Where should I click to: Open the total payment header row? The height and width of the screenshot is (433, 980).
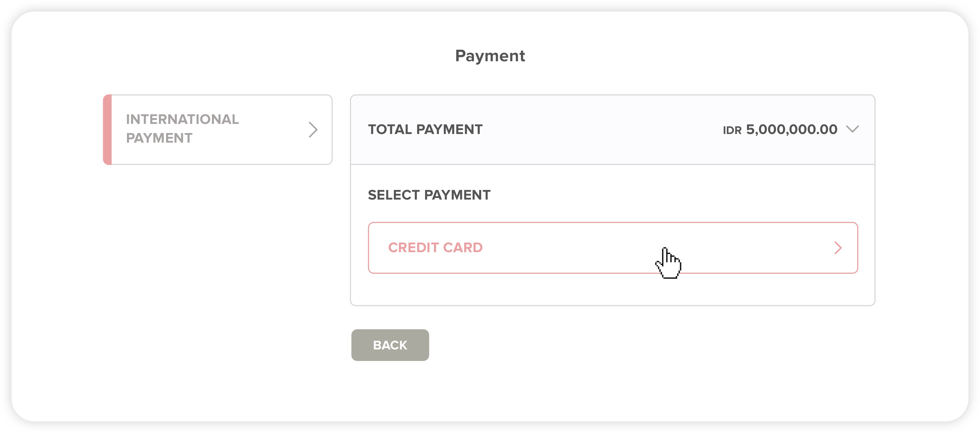613,129
